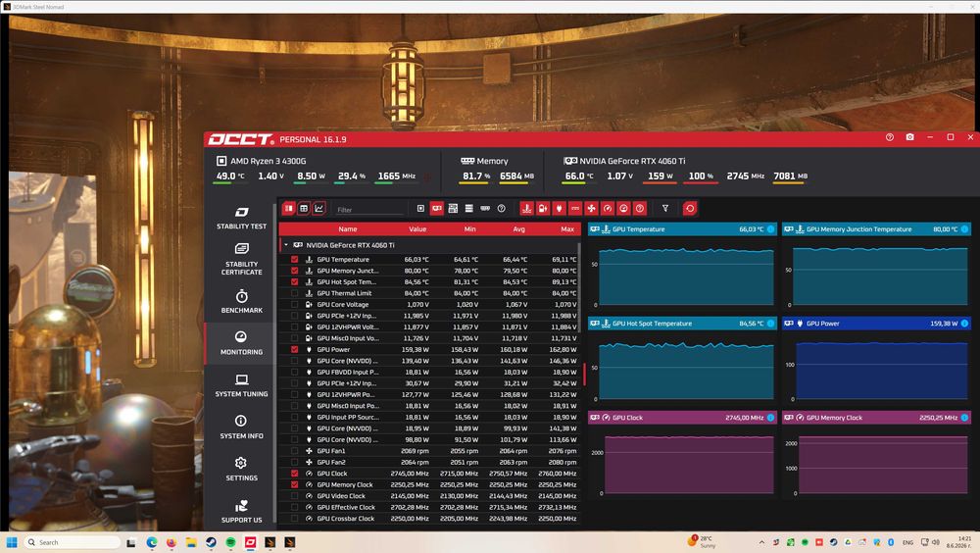Open Steam from the taskbar
The image size is (980, 553).
point(212,542)
